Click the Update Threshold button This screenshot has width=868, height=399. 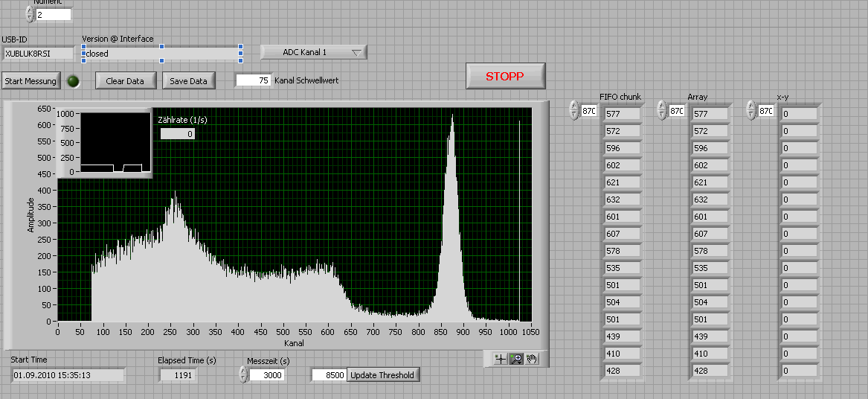coord(381,375)
